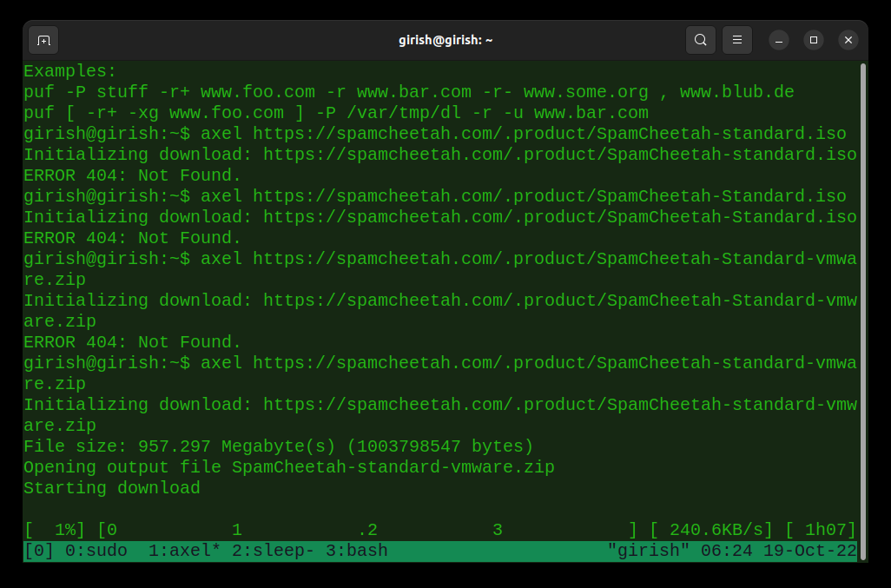
Task: Click the first 'ERROR 404: Not Found.' line
Action: pos(132,175)
